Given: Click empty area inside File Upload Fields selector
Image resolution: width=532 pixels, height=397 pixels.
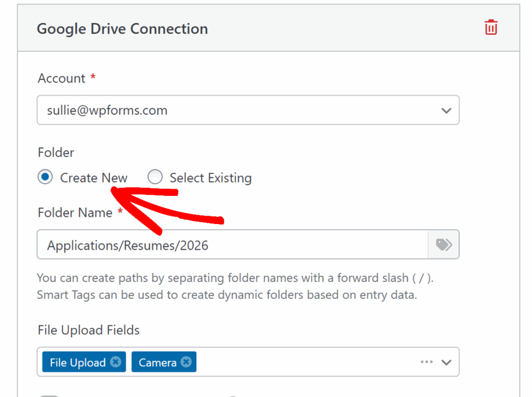Looking at the screenshot, I should point(307,362).
